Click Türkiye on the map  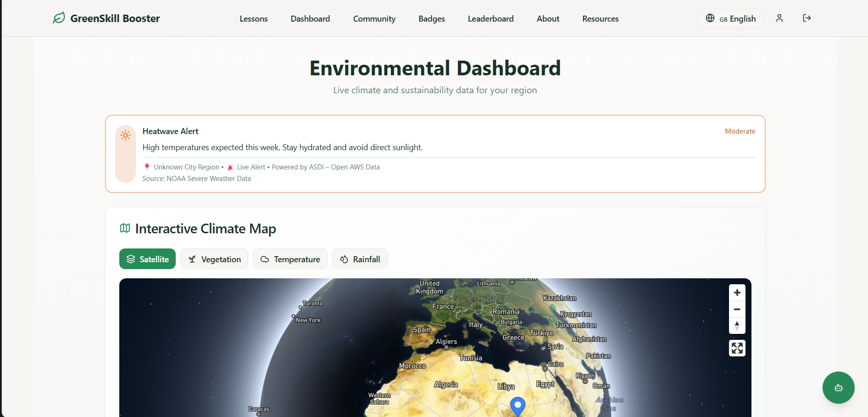coord(541,332)
